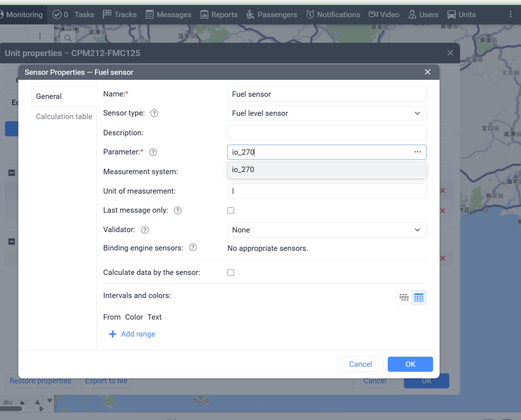Collapse the lower sensor group minus icon

12,242
